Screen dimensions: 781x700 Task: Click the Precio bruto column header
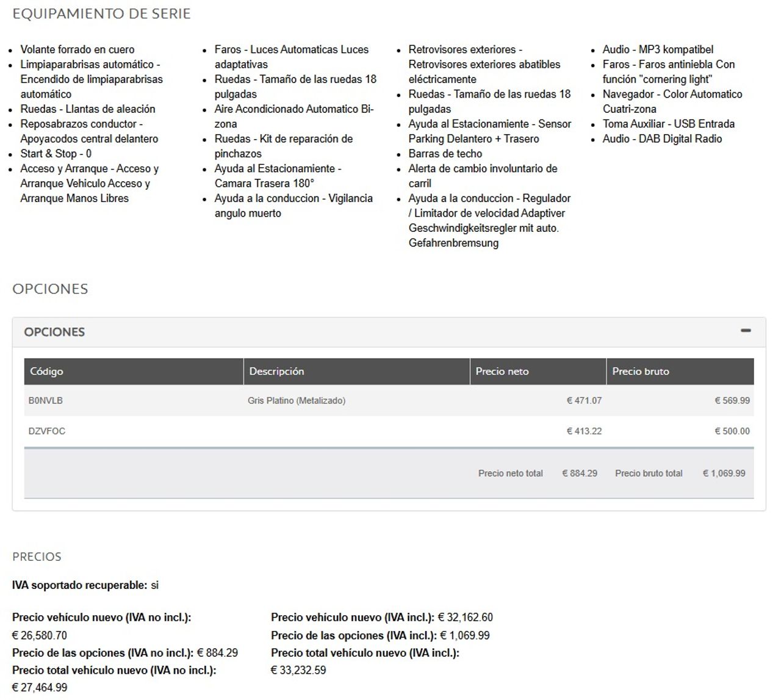pyautogui.click(x=640, y=371)
